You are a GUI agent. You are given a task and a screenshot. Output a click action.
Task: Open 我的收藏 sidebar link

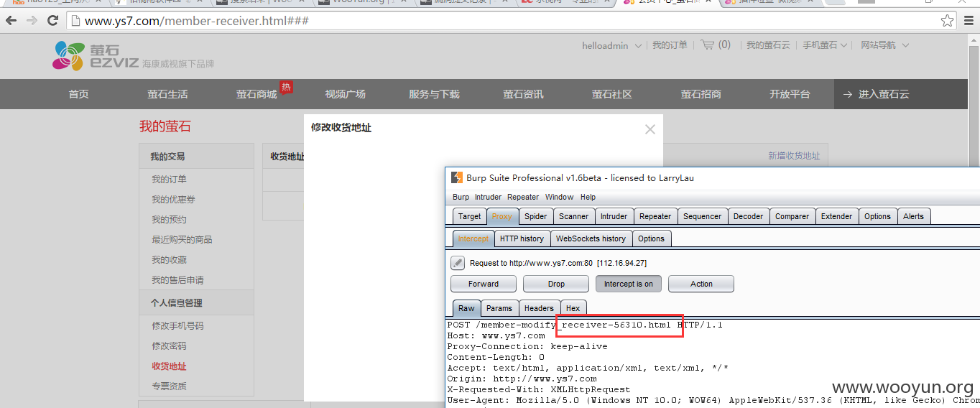click(169, 260)
